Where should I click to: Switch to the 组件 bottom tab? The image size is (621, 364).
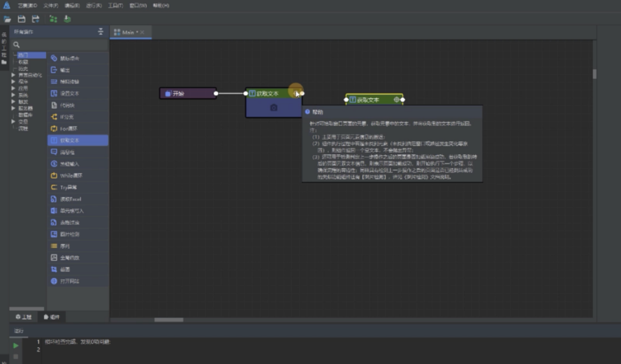(52, 317)
